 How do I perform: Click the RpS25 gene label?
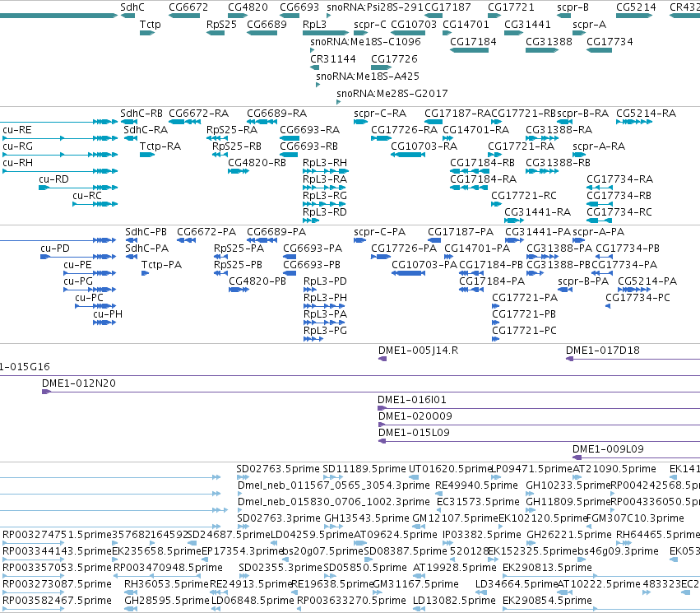click(221, 25)
